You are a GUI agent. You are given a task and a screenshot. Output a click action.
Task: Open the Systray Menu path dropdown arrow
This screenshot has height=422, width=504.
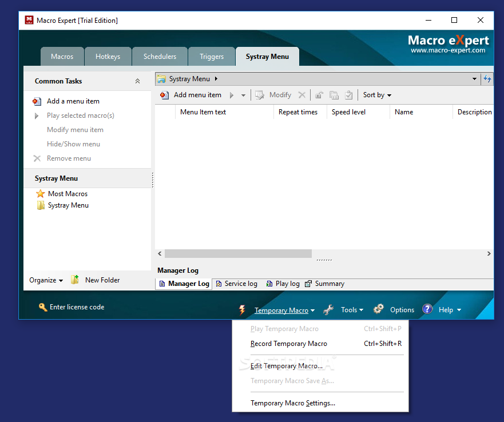tap(474, 79)
